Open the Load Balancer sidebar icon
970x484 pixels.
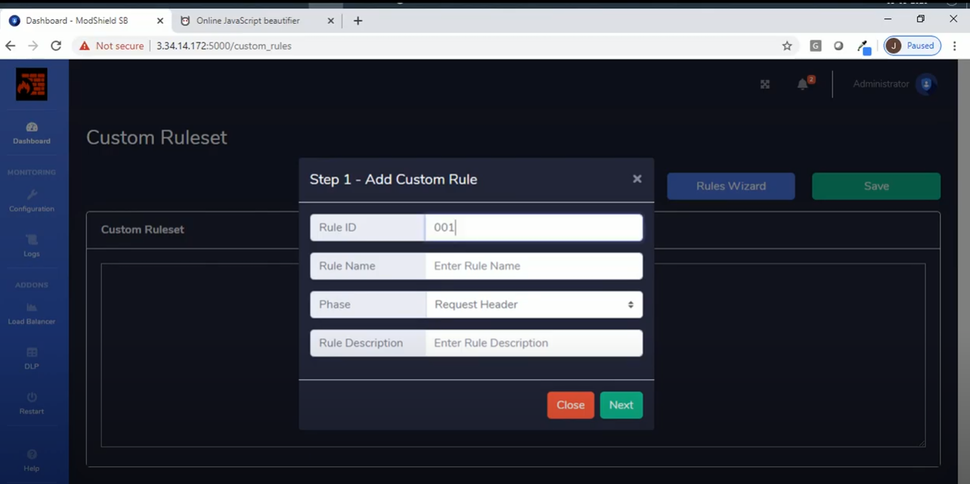pyautogui.click(x=32, y=308)
